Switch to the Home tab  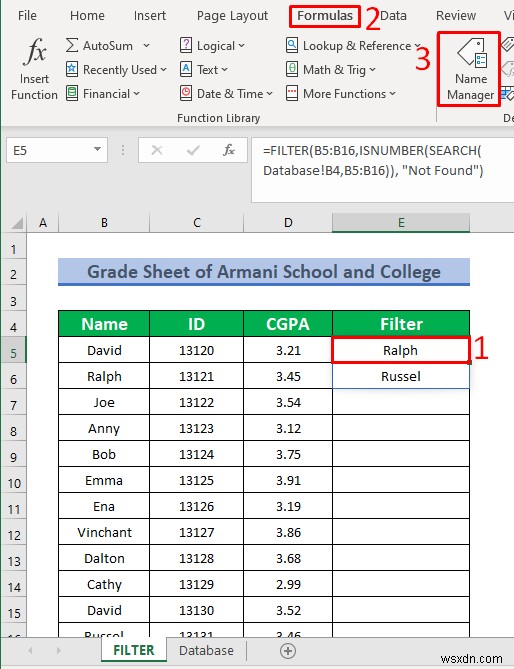tap(87, 16)
